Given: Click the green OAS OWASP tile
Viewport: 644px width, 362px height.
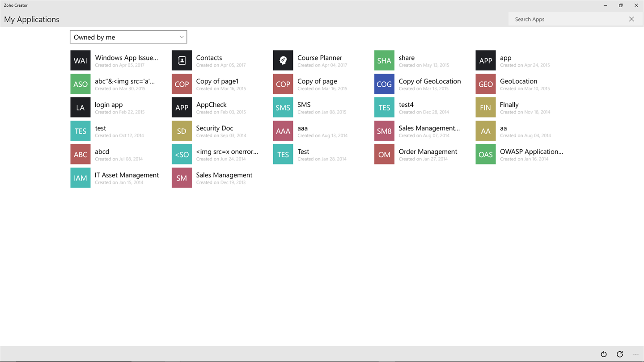Looking at the screenshot, I should (486, 154).
